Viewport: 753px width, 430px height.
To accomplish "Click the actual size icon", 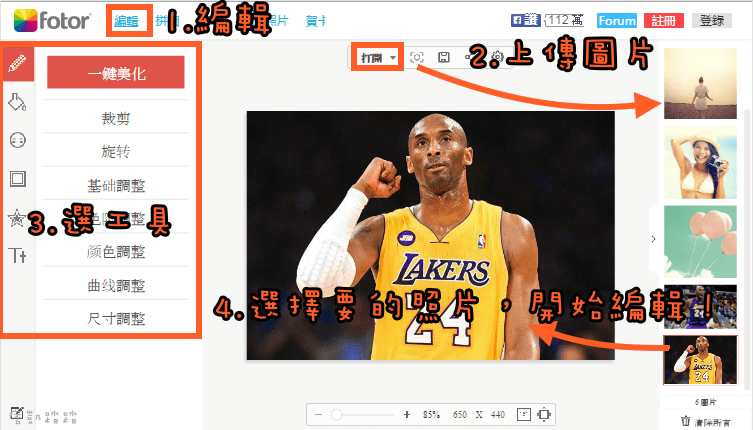I will click(x=523, y=414).
